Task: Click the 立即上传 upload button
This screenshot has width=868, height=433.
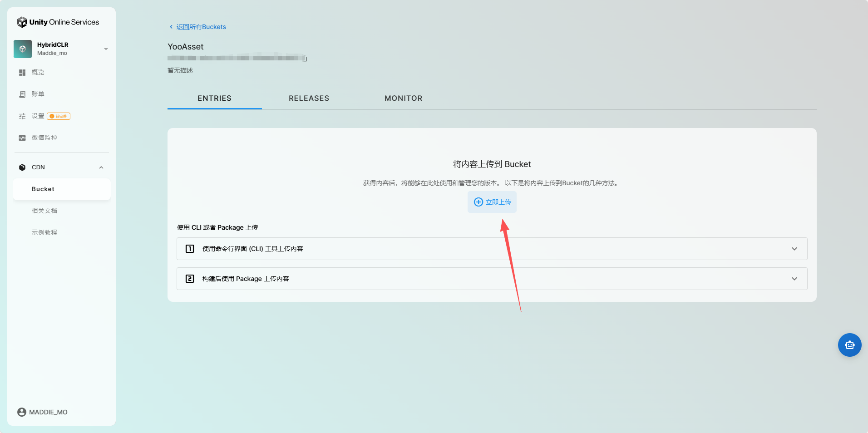Action: [492, 202]
